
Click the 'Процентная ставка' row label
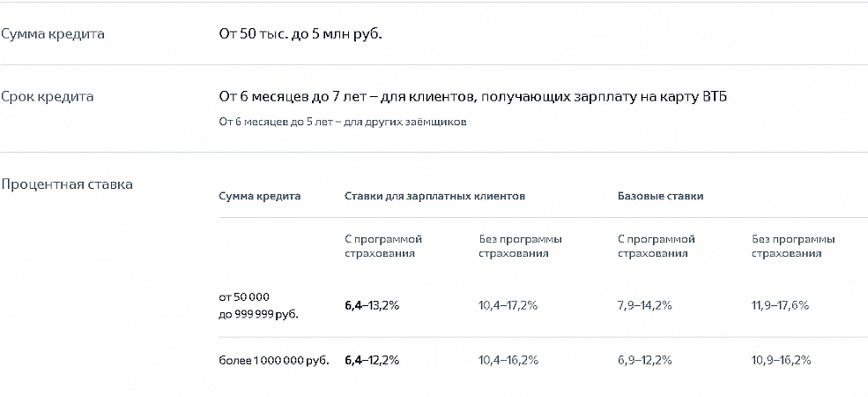(67, 184)
